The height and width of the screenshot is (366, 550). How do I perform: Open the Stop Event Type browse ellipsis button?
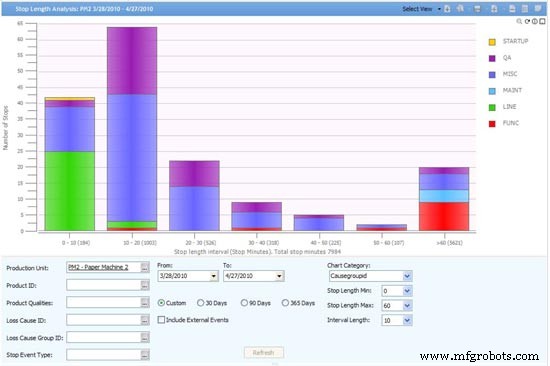pos(145,355)
